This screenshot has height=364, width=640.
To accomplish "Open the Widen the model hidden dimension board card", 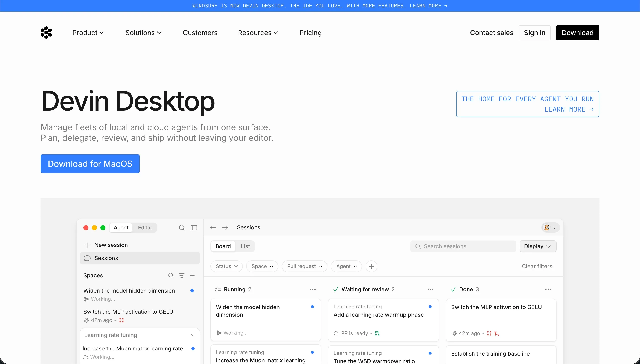I will click(266, 320).
